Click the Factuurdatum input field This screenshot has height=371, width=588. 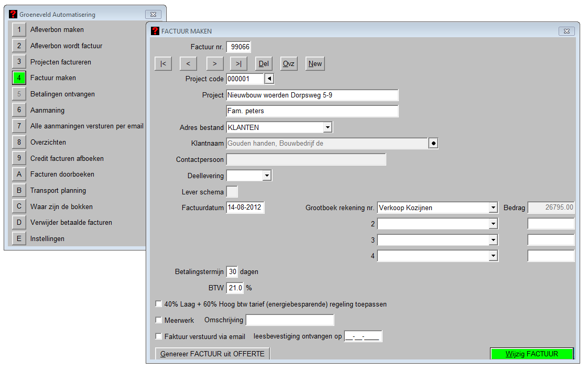pyautogui.click(x=245, y=208)
